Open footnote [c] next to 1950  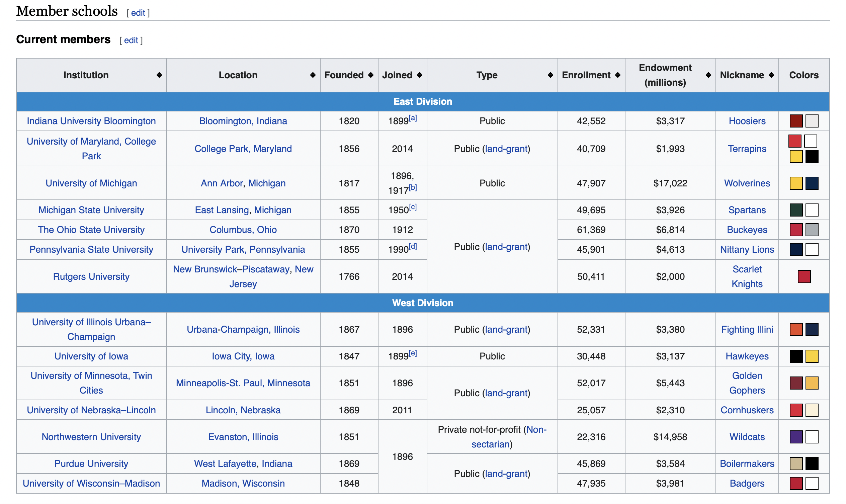413,207
